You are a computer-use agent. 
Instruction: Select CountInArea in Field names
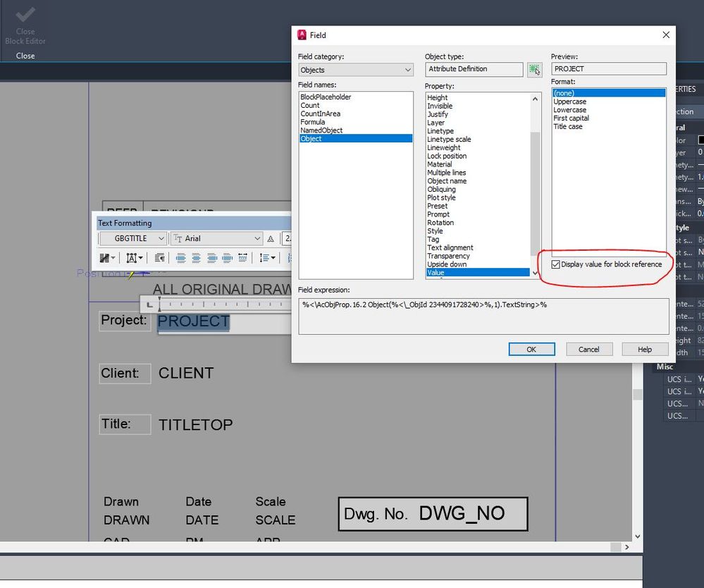coord(320,114)
